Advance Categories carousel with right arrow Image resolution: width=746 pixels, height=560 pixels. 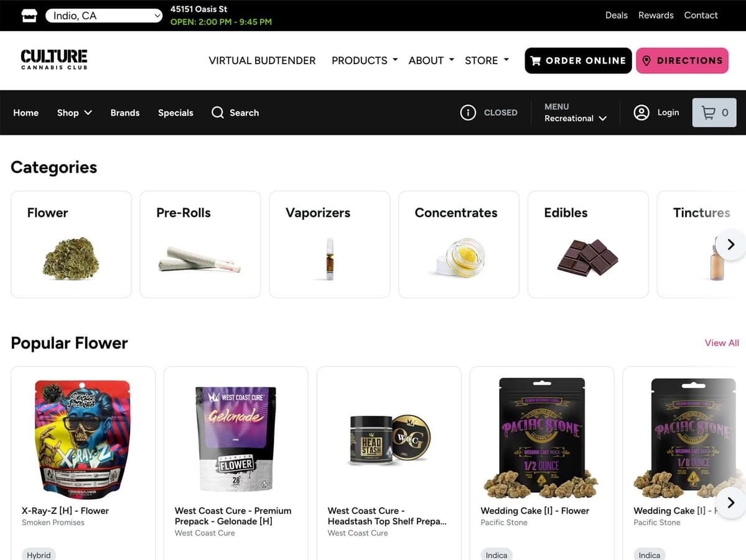click(x=731, y=245)
